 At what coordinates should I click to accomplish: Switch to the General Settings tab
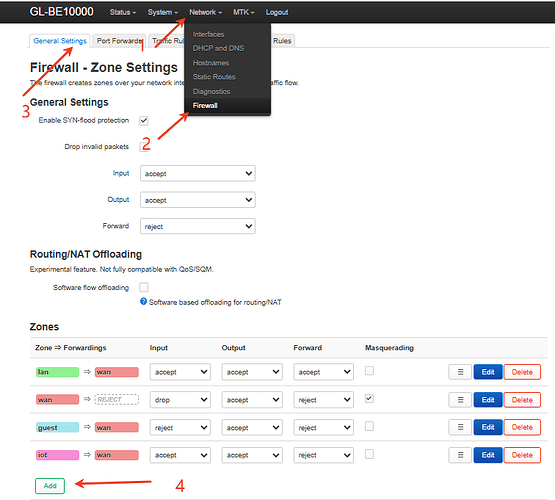[x=60, y=41]
